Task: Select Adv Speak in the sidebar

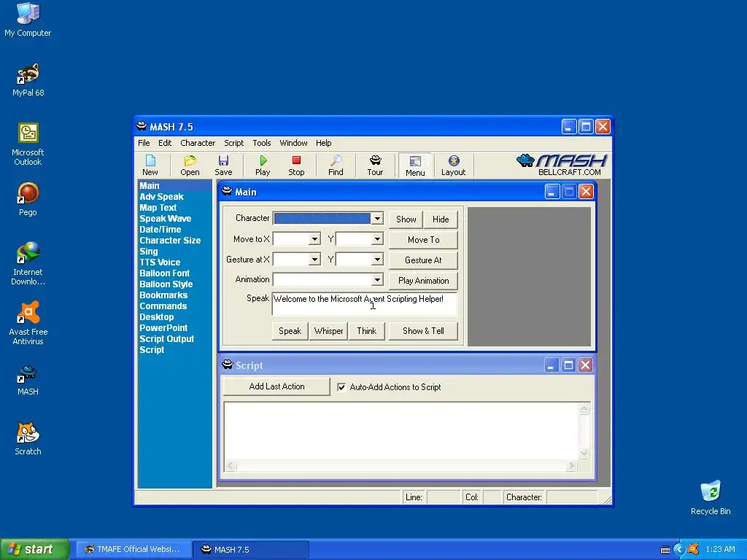Action: coord(161,197)
